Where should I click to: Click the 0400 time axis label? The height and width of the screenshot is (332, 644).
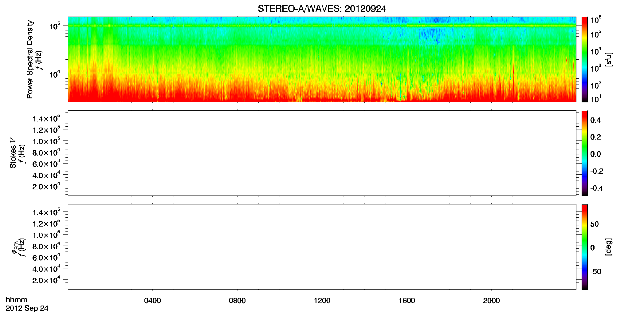coord(152,301)
